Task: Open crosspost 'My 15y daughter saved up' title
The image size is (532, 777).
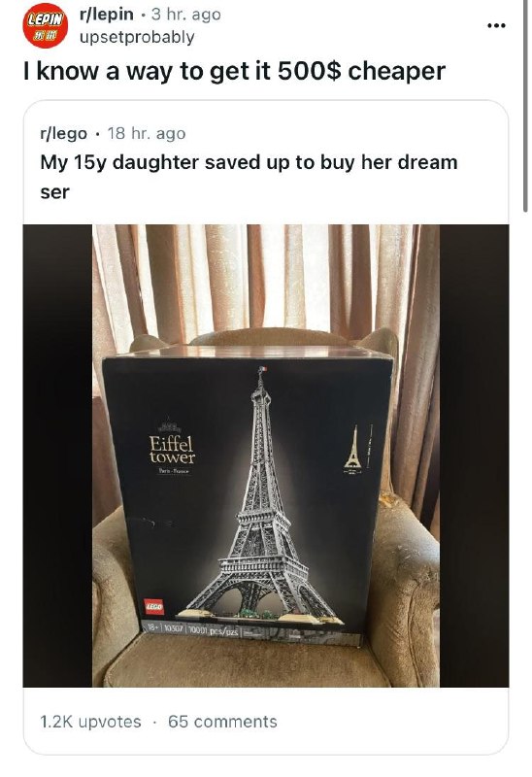Action: coord(249,177)
